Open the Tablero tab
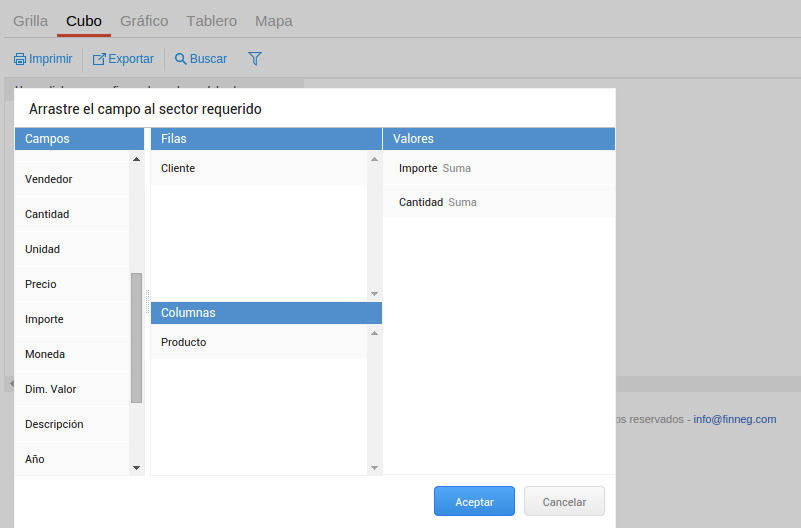 pyautogui.click(x=211, y=21)
